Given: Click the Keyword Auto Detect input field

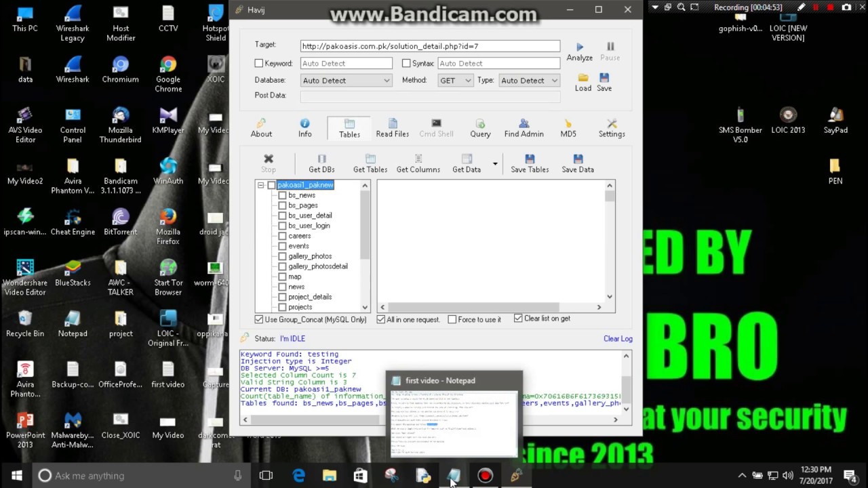Looking at the screenshot, I should tap(347, 63).
